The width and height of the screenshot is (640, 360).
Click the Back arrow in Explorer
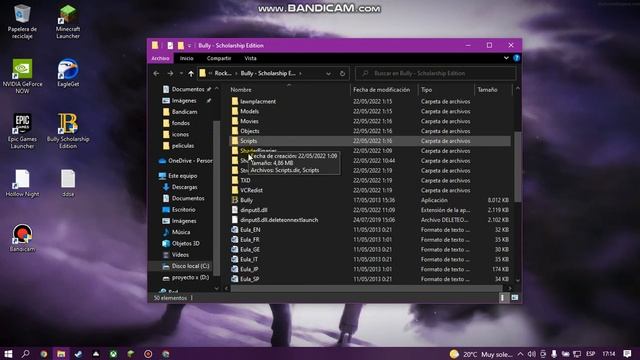(x=156, y=73)
